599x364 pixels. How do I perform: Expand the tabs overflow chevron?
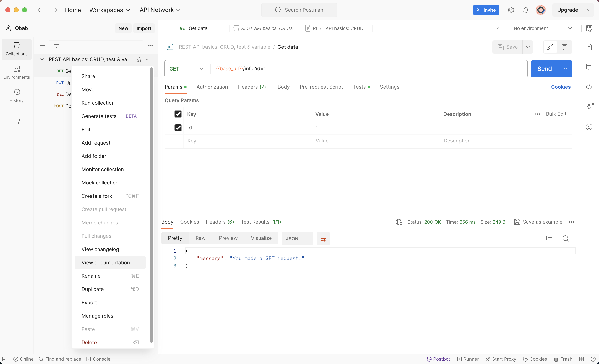497,28
